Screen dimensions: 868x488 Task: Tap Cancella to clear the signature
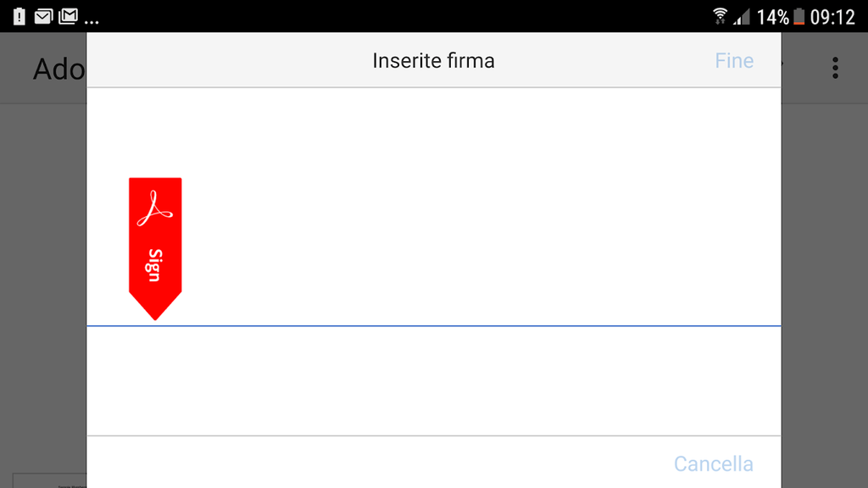point(713,463)
